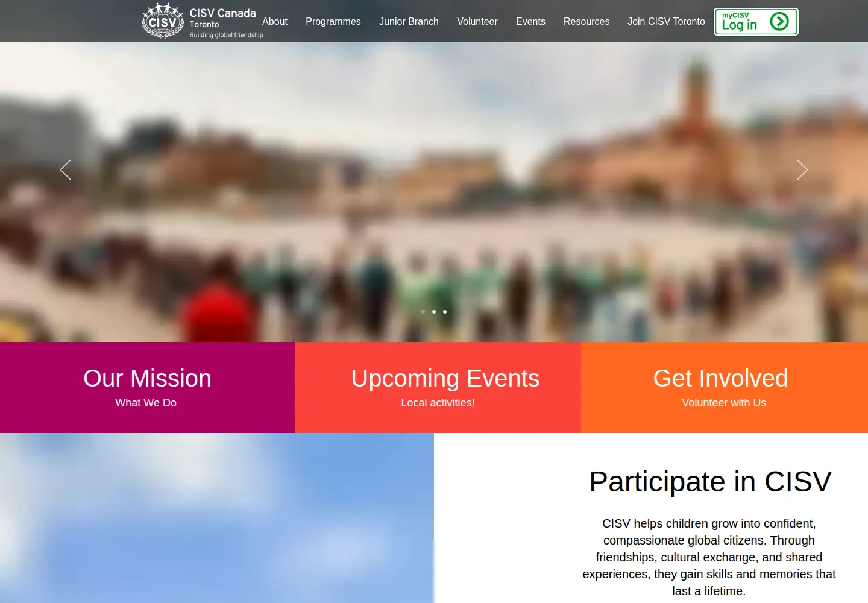Open the Resources menu item
The height and width of the screenshot is (603, 868).
[587, 21]
